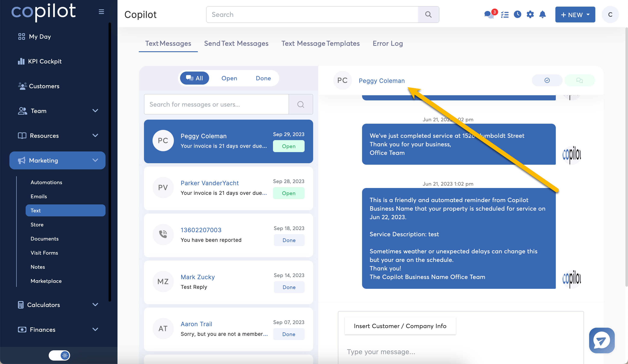Open Peggy Coleman link in conversation header
The image size is (628, 364).
pyautogui.click(x=381, y=81)
